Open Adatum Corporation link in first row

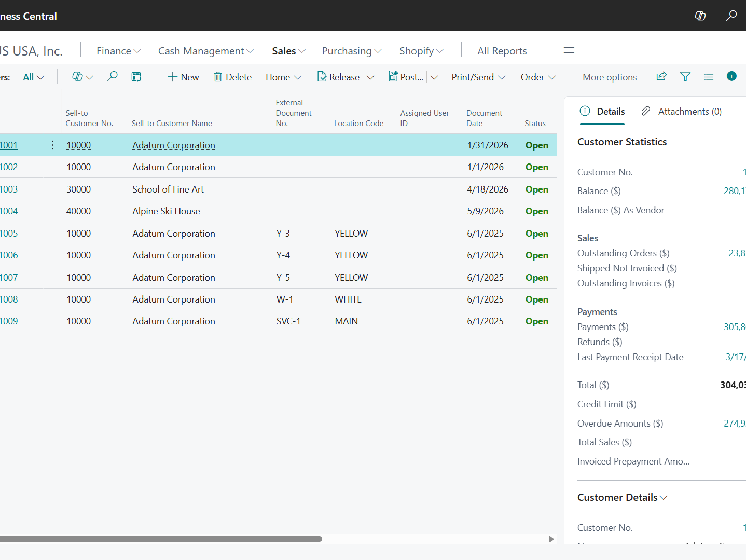click(173, 145)
